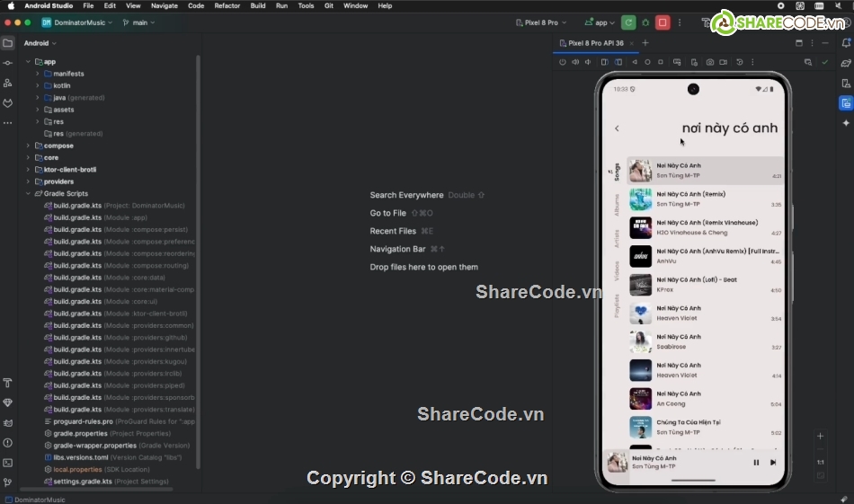Open the Git tool window icon
The width and height of the screenshot is (854, 504).
click(7, 482)
